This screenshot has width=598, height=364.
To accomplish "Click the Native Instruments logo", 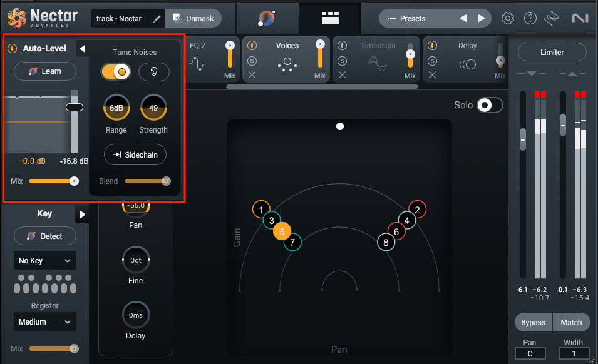I will point(580,18).
